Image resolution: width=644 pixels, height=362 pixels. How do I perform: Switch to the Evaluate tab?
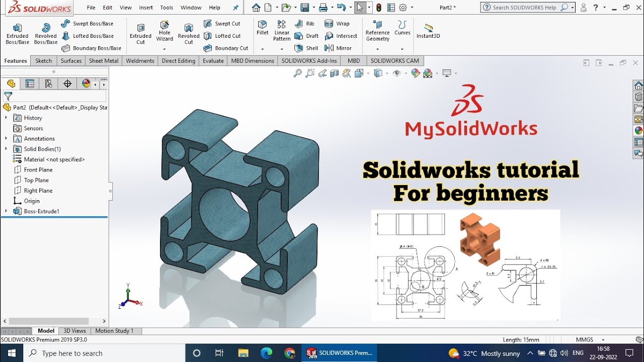tap(213, 61)
